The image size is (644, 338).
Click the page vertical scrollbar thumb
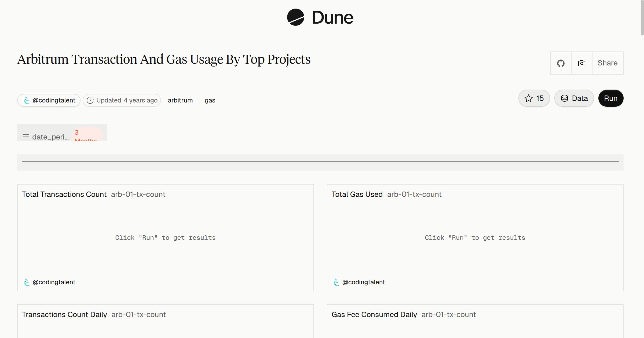tap(642, 18)
